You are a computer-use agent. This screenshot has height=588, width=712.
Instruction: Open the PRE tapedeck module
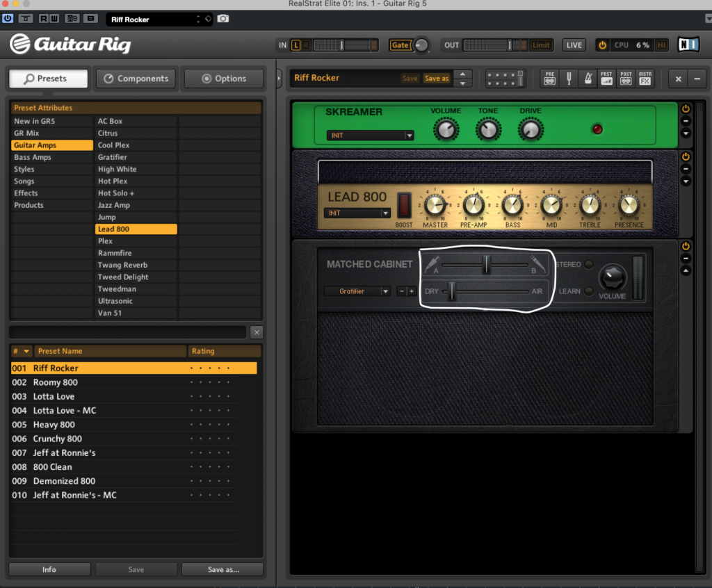(x=550, y=78)
